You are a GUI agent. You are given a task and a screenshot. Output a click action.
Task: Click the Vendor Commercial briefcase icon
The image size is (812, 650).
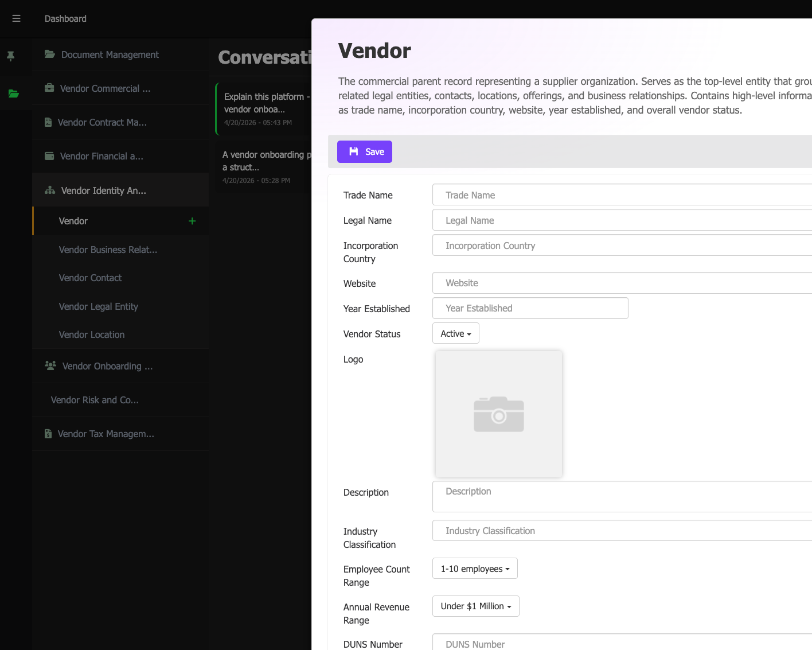[49, 88]
